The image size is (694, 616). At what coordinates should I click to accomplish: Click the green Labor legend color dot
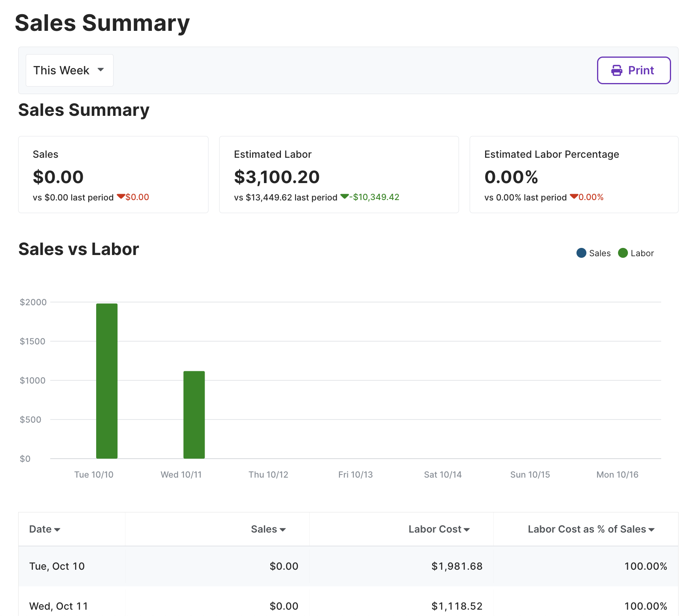click(623, 253)
